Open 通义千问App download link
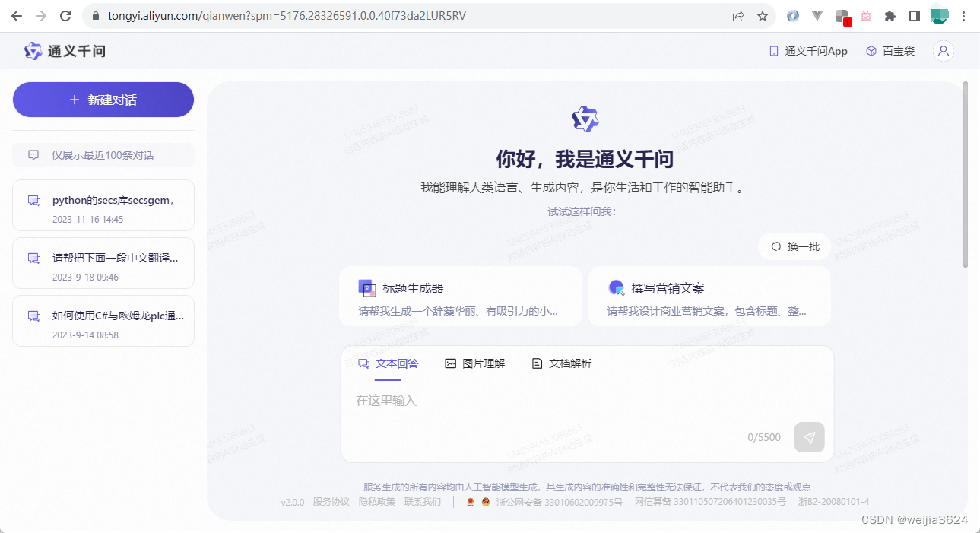Image resolution: width=980 pixels, height=533 pixels. (x=808, y=51)
